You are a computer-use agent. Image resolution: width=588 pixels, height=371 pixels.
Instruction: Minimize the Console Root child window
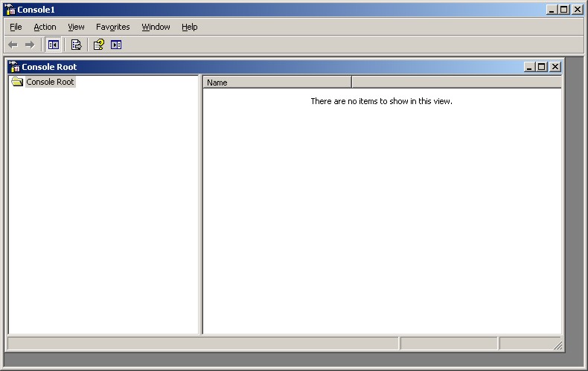coord(529,67)
